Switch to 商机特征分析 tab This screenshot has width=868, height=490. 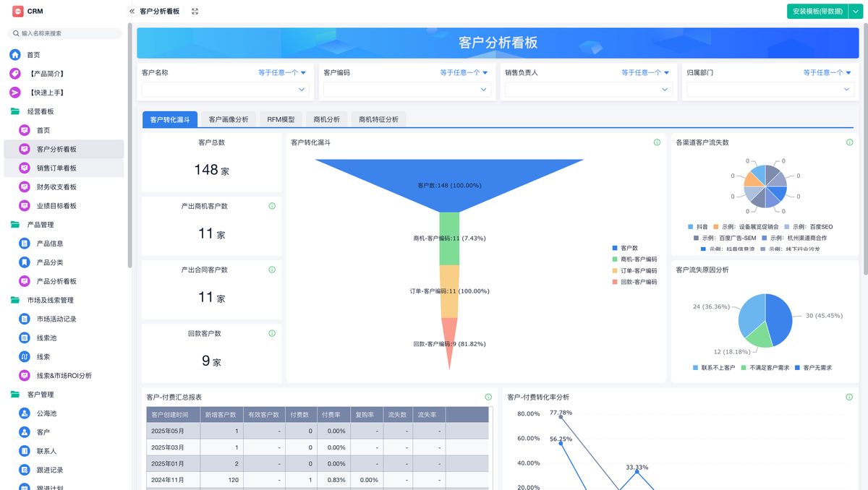[x=378, y=119]
